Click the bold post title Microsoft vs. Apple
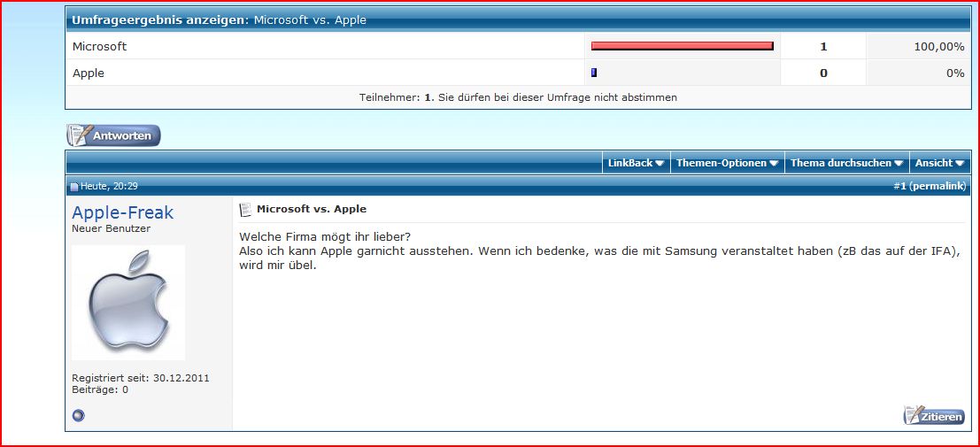Screen dimensions: 980x447 [x=312, y=209]
